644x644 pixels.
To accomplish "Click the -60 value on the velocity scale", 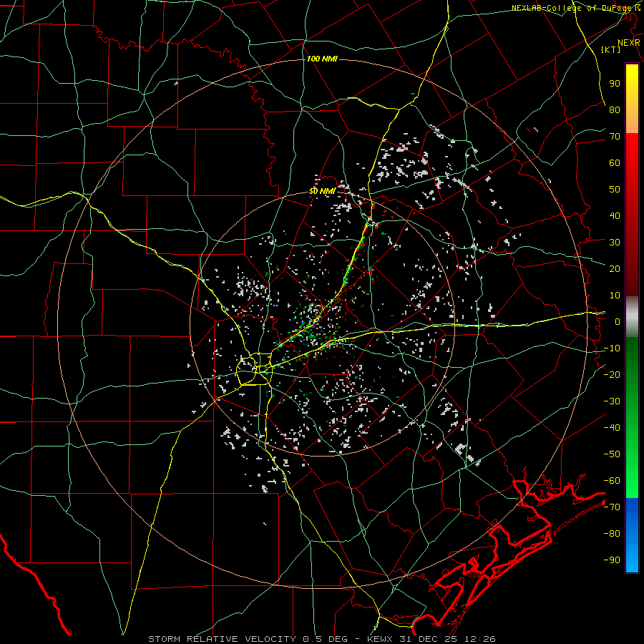I will click(x=612, y=481).
